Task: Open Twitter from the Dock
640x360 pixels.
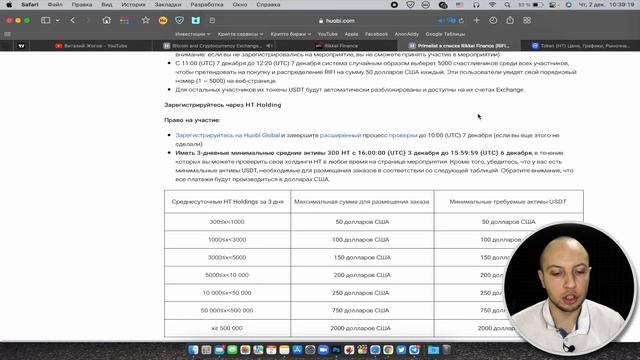Action: (401, 350)
